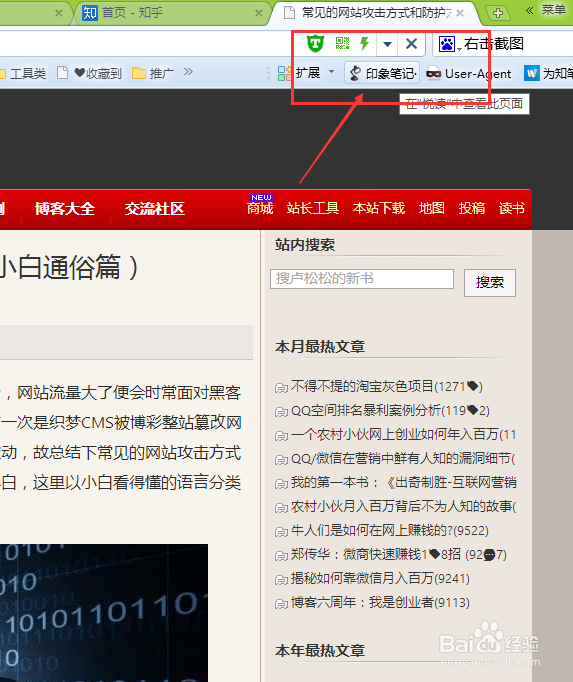Open the 菜单 browser menu
The height and width of the screenshot is (682, 573).
pyautogui.click(x=553, y=9)
